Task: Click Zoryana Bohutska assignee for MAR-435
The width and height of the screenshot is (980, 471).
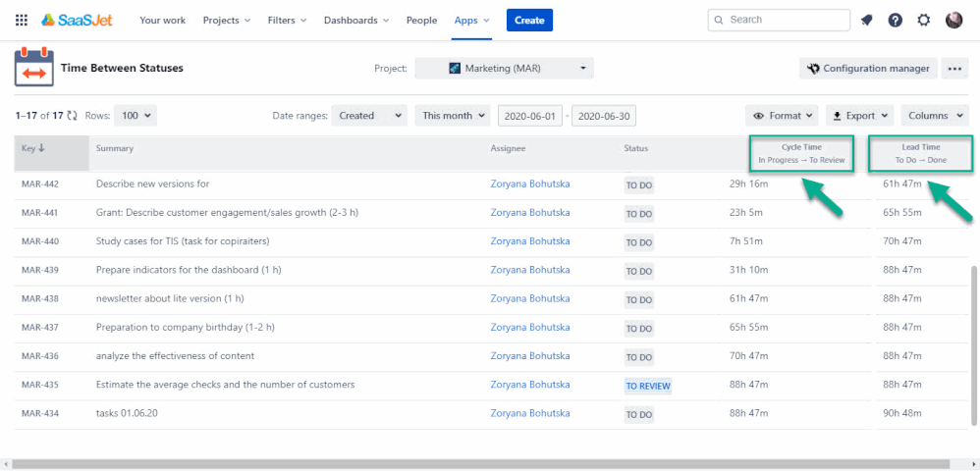Action: coord(530,385)
